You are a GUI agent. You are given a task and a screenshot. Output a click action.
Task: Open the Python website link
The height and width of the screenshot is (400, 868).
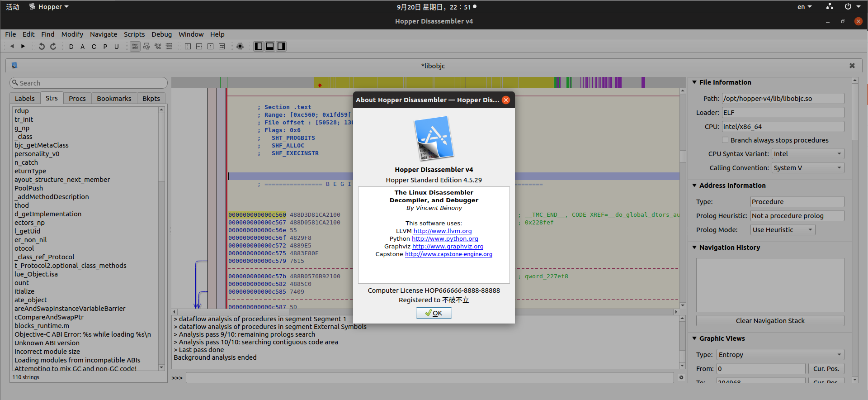[445, 239]
